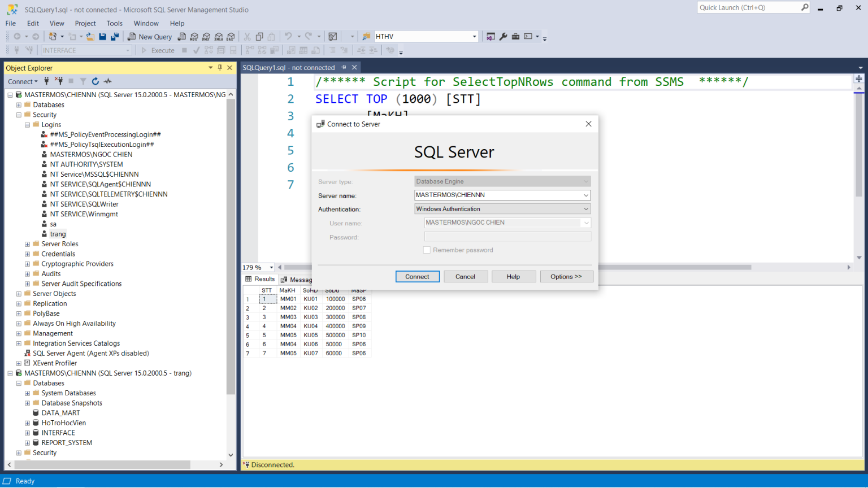Screen dimensions: 868x488
Task: Click the Save icon on the toolbar
Action: click(x=103, y=36)
